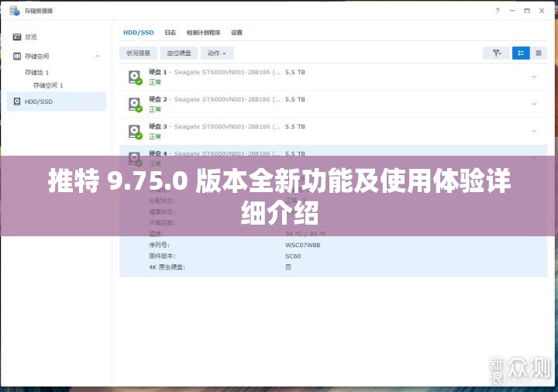Screen dimensions: 558x392
Task: Switch to the 日志 log tab
Action: coord(170,33)
